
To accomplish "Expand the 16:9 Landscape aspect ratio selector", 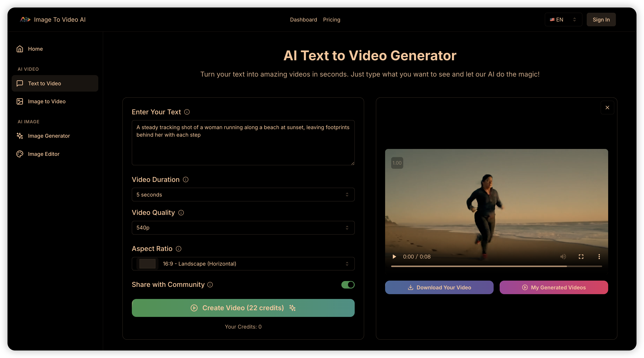I will (243, 264).
